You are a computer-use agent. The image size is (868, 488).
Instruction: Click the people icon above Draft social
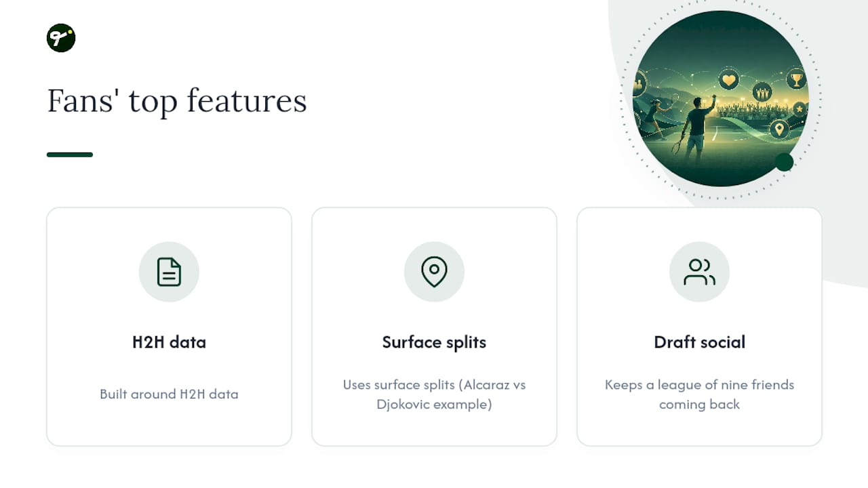coord(699,272)
